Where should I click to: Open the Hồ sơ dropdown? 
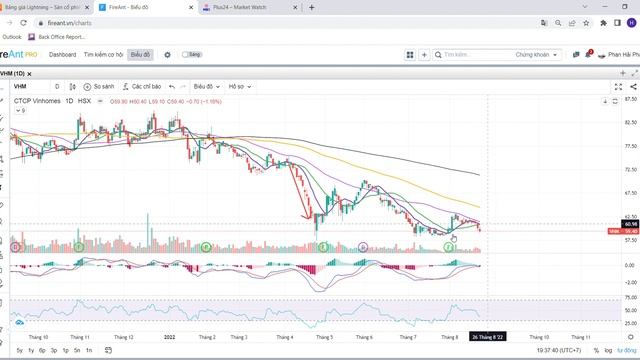tap(240, 87)
